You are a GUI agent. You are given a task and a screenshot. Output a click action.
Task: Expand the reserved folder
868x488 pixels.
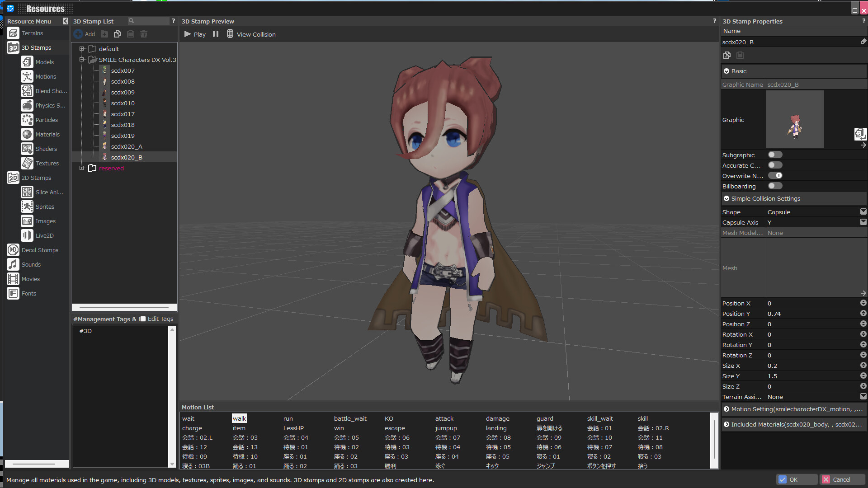point(82,168)
